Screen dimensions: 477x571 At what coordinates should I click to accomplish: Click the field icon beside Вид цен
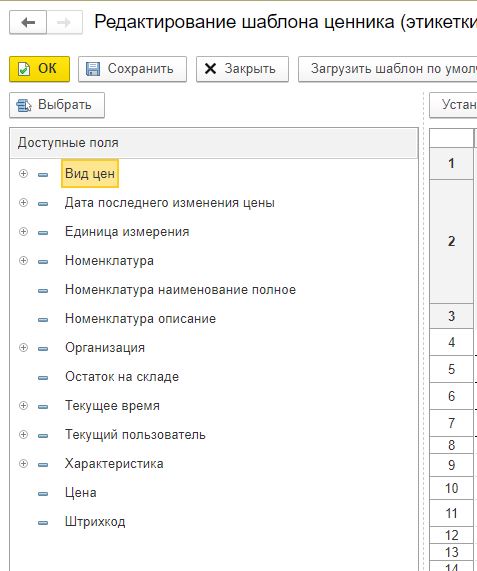point(43,175)
